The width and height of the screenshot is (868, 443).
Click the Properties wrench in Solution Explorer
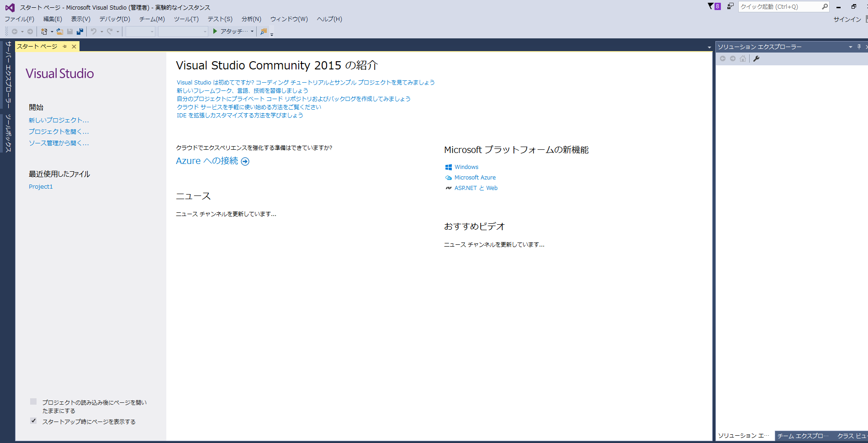[x=757, y=58]
